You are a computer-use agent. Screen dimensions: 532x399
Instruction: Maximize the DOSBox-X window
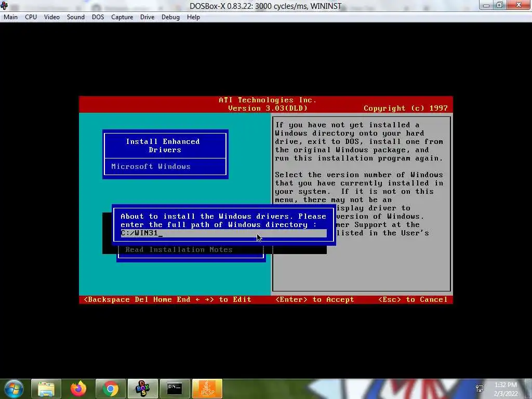click(x=500, y=5)
